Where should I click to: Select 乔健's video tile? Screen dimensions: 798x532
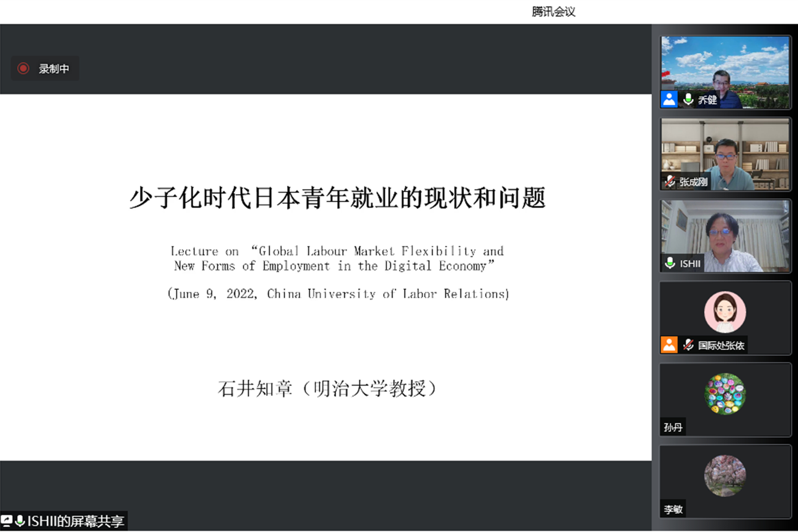point(725,73)
